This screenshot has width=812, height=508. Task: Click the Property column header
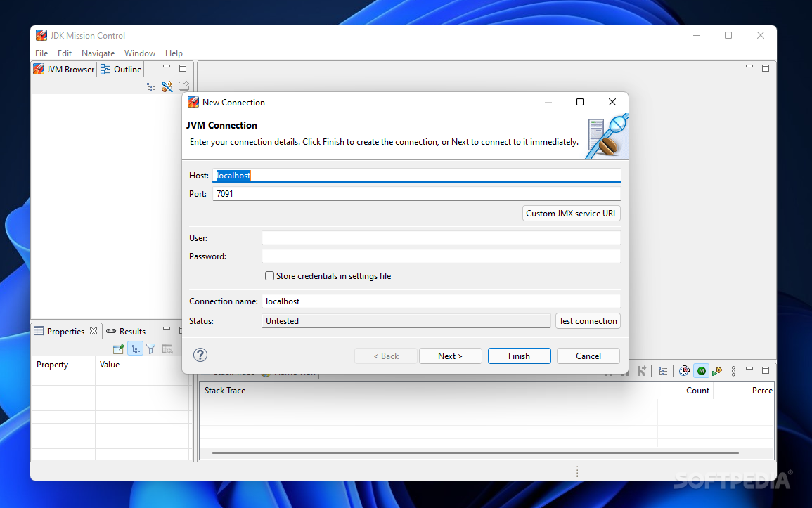tap(63, 365)
